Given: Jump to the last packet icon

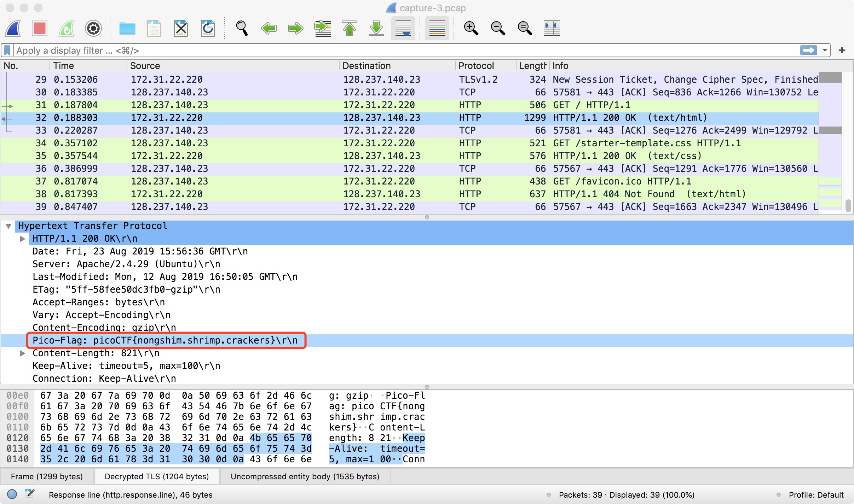Looking at the screenshot, I should coord(376,28).
